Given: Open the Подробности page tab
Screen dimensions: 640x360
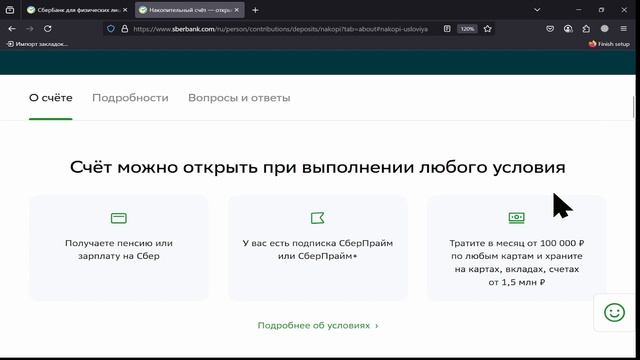Looking at the screenshot, I should [x=130, y=98].
